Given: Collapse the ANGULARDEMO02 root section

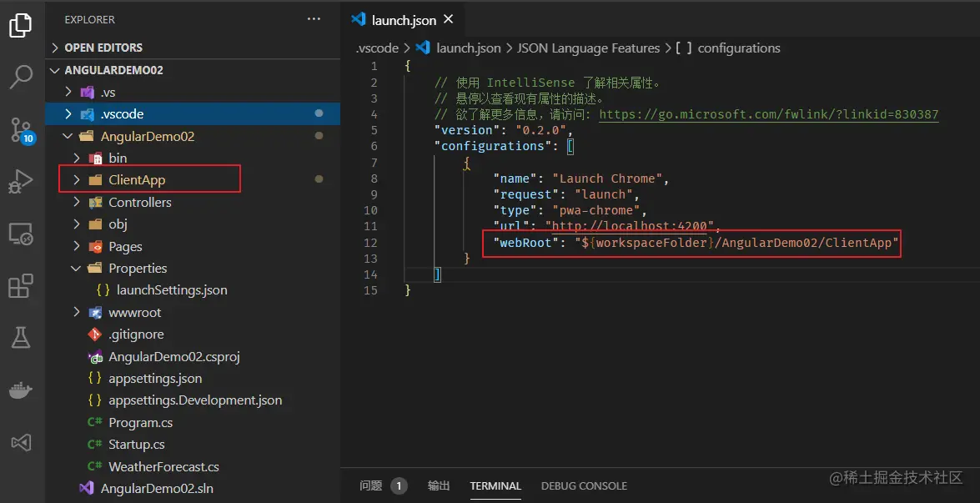Looking at the screenshot, I should tap(193, 70).
